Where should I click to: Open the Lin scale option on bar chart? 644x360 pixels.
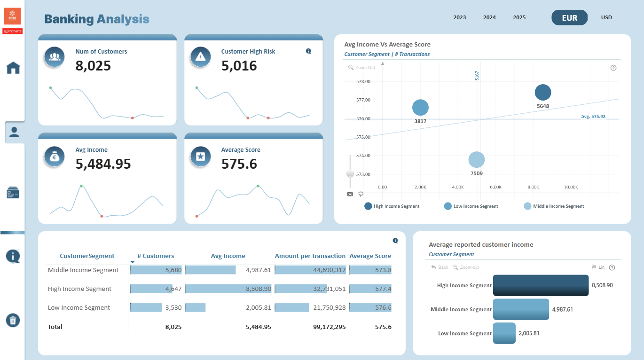598,267
